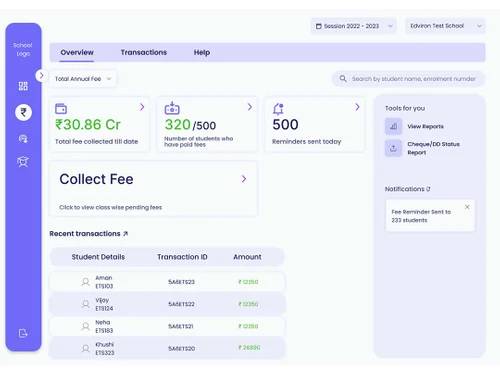Open the dashboard grid icon in sidebar

[x=23, y=86]
